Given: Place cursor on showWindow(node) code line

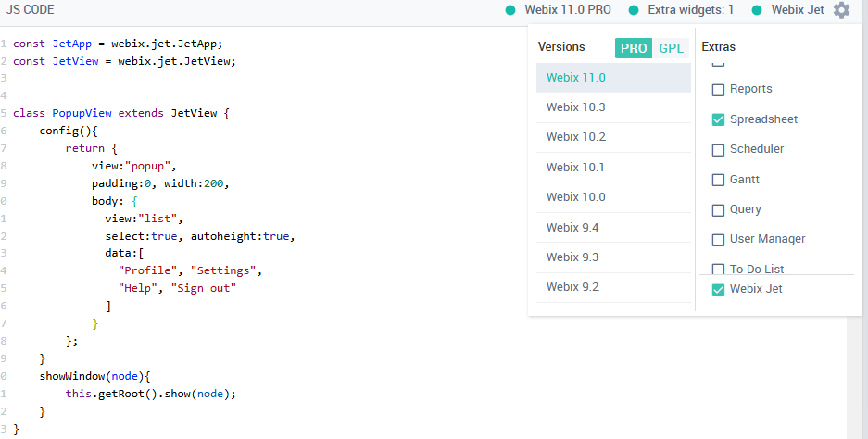Looking at the screenshot, I should click(x=94, y=376).
